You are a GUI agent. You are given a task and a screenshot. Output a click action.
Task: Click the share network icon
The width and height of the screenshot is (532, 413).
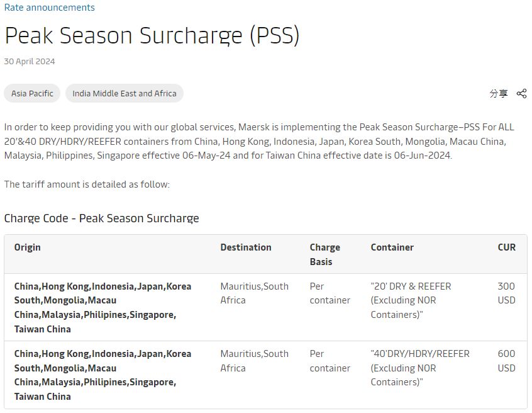tap(521, 93)
